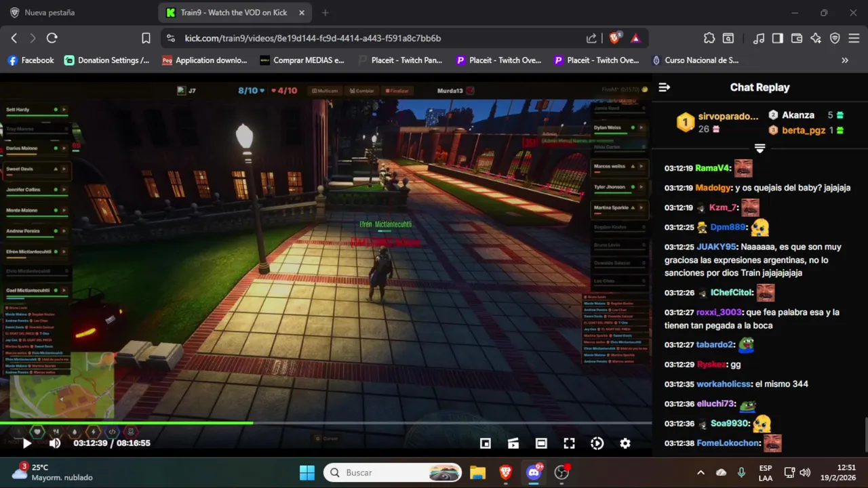
Task: Open the Brave VPN shield icon
Action: 835,39
